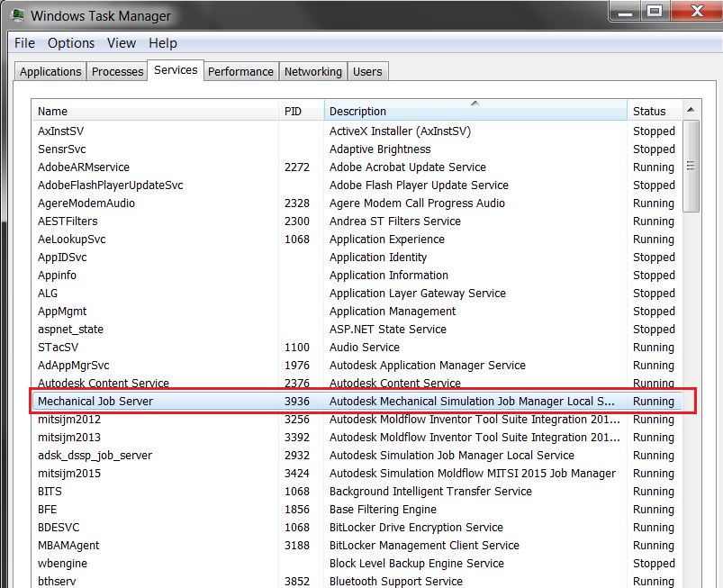The width and height of the screenshot is (723, 588).
Task: Open the Options menu
Action: [x=71, y=43]
